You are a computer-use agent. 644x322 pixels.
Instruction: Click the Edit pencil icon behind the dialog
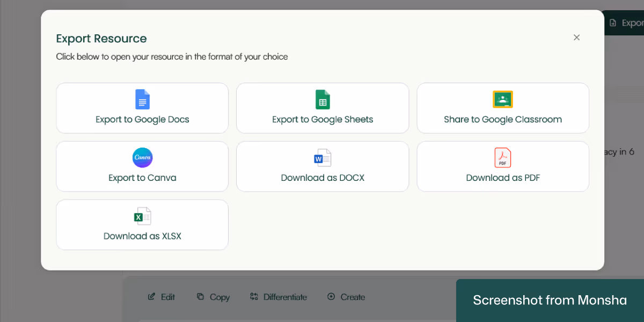coord(152,297)
